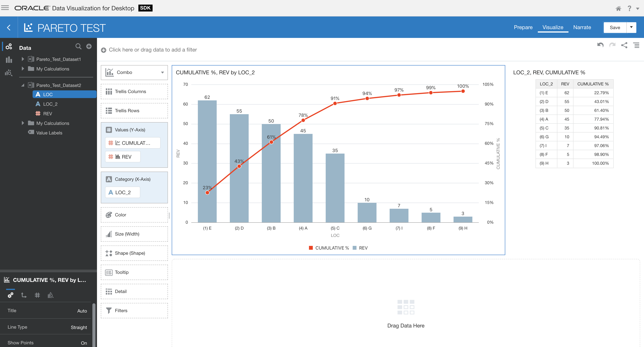644x347 pixels.
Task: Open the hamburger navigation menu
Action: [x=5, y=8]
